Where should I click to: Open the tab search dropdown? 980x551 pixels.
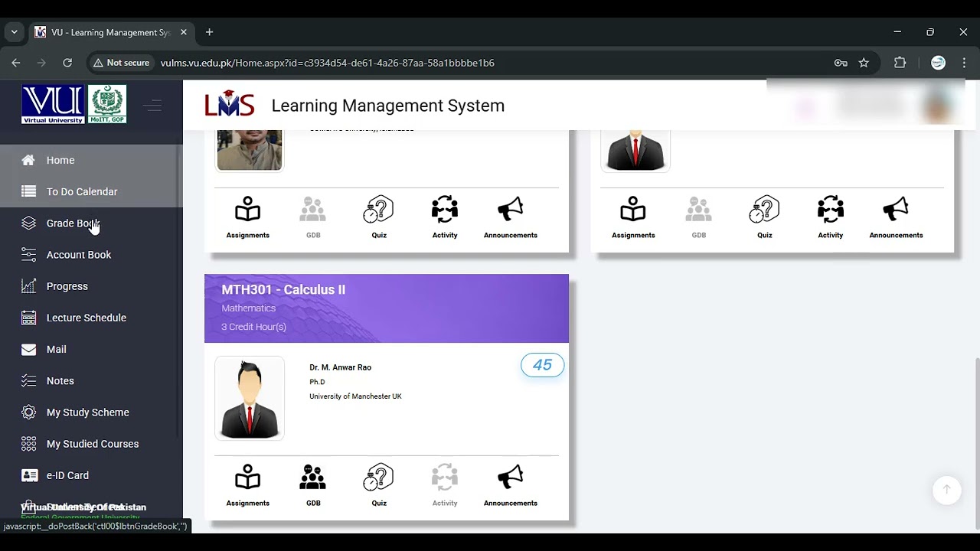(14, 32)
